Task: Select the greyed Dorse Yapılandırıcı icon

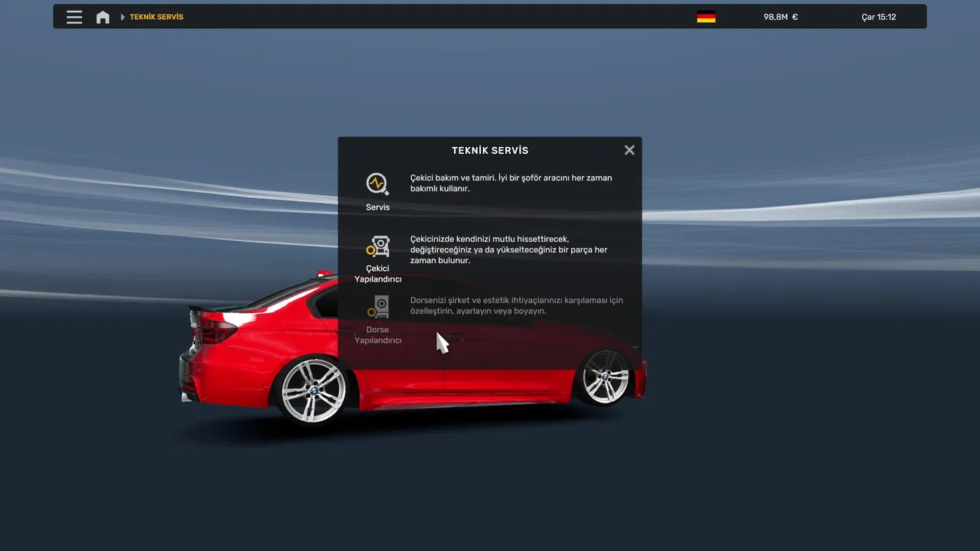Action: (378, 307)
